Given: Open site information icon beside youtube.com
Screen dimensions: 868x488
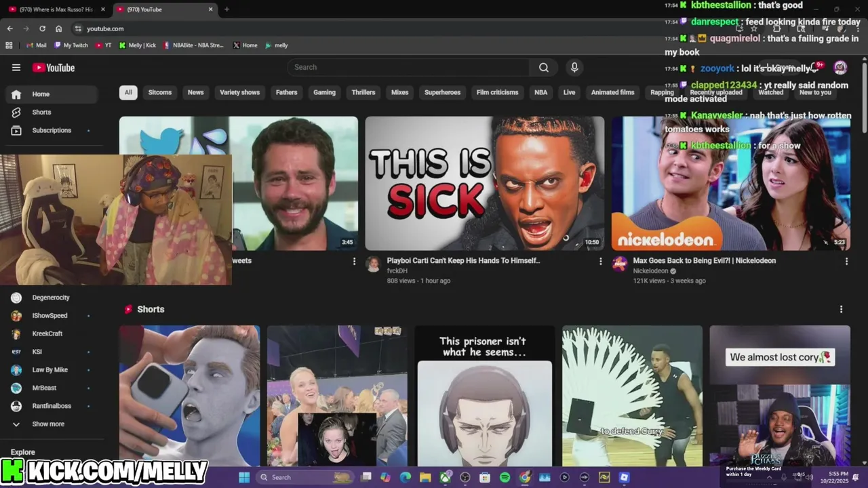Looking at the screenshot, I should [78, 28].
